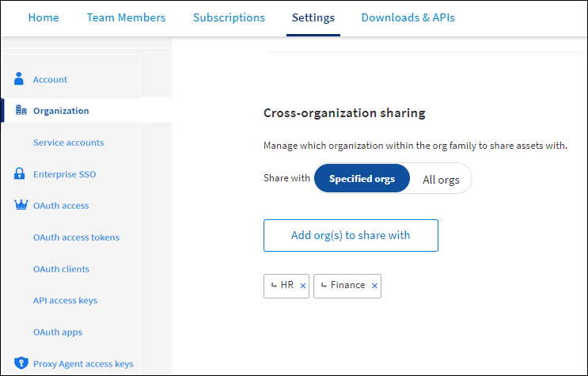Click the OAuth access crown icon
The width and height of the screenshot is (588, 376).
tap(21, 206)
